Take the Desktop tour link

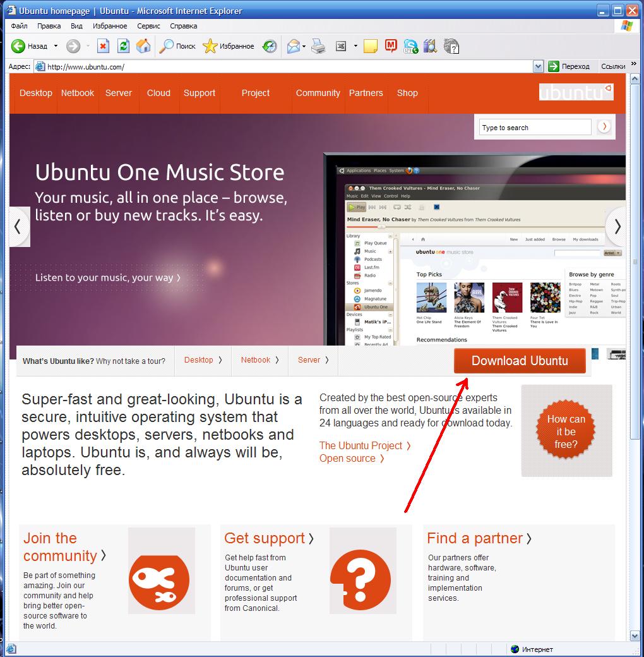[203, 360]
